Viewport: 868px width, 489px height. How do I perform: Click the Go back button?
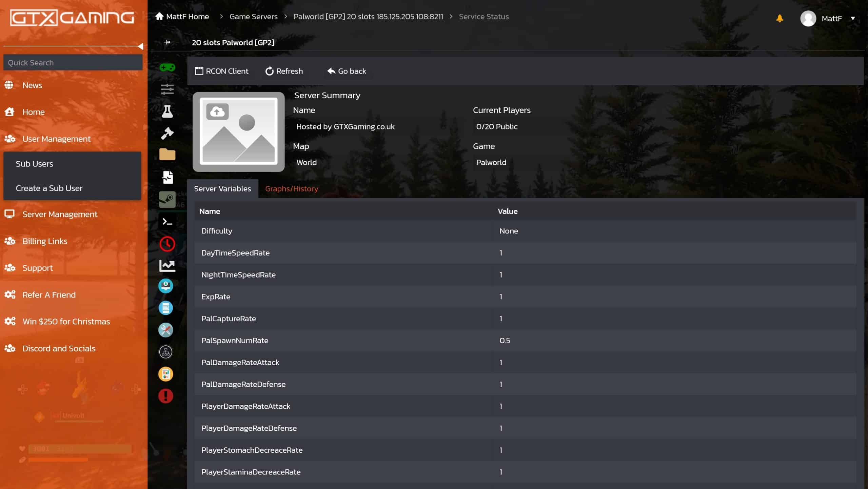(x=347, y=71)
